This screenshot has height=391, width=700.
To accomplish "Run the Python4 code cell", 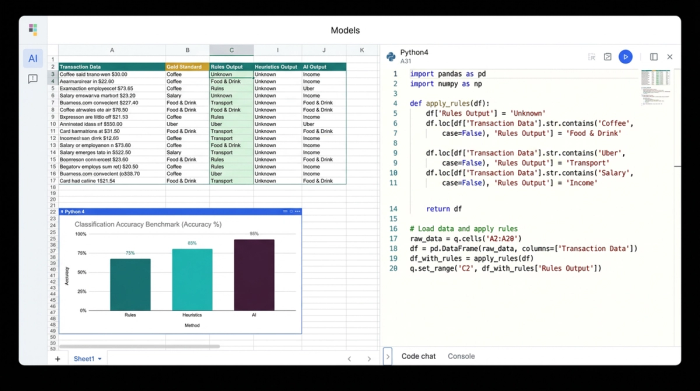I will click(625, 57).
